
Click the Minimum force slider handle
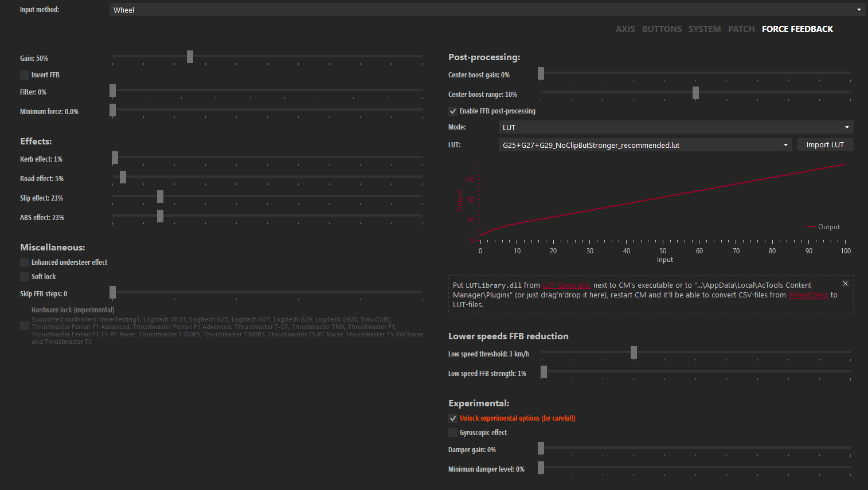click(x=112, y=110)
